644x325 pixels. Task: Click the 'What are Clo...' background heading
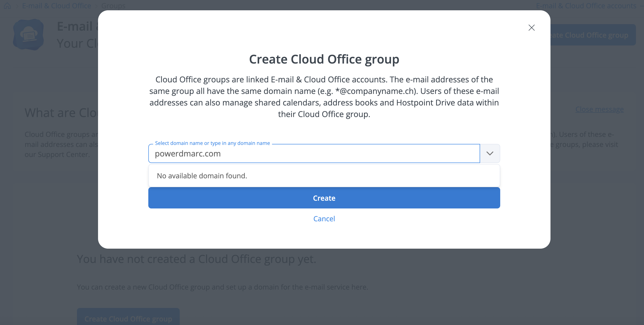(61, 113)
